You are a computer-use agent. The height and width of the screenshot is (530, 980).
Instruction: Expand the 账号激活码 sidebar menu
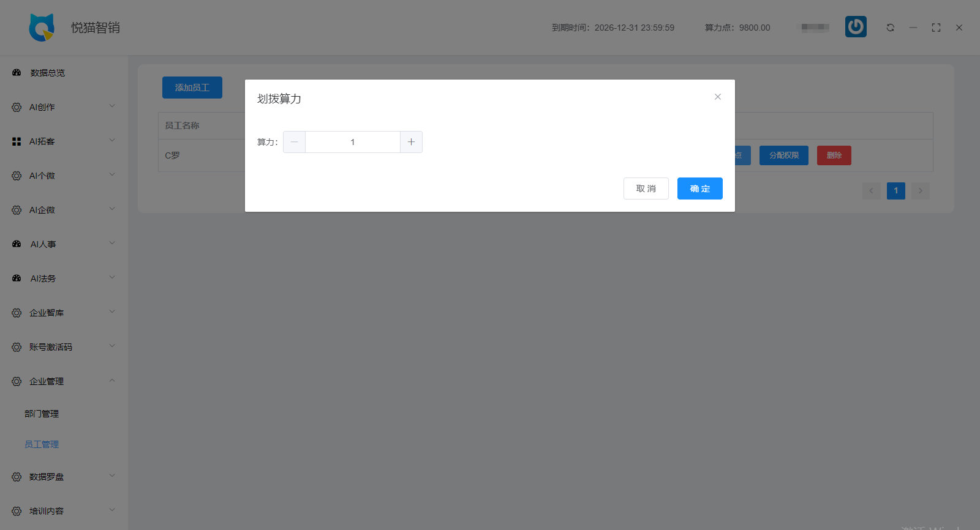click(51, 347)
